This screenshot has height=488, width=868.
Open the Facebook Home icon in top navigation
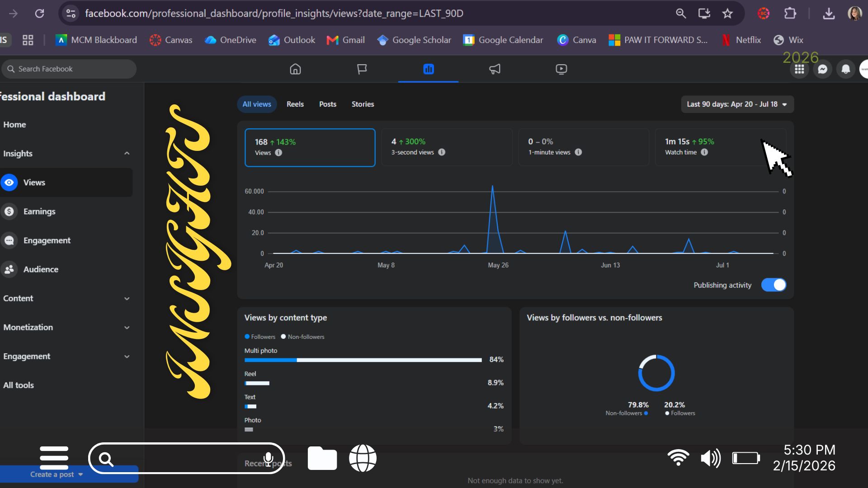point(295,69)
